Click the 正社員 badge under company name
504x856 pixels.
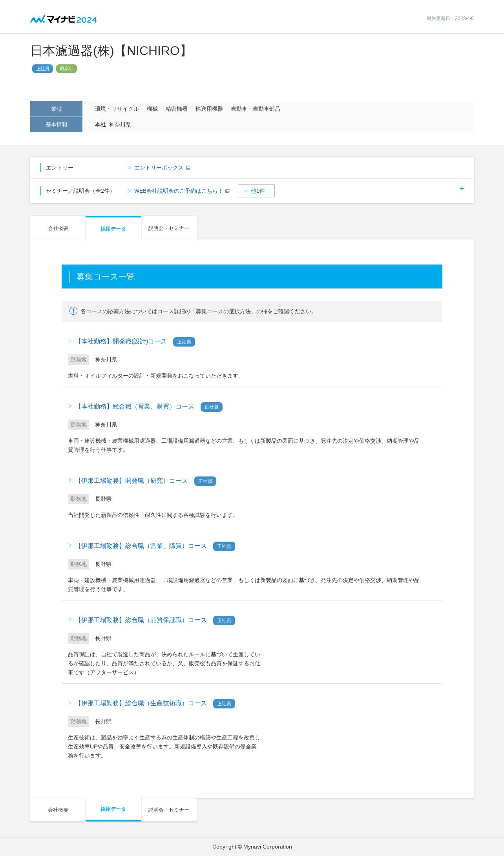click(x=42, y=69)
